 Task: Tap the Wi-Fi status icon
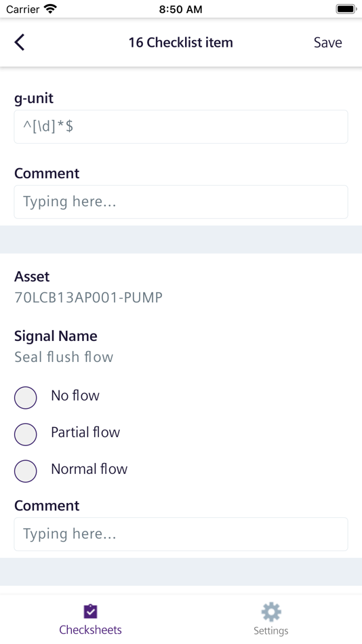[51, 9]
